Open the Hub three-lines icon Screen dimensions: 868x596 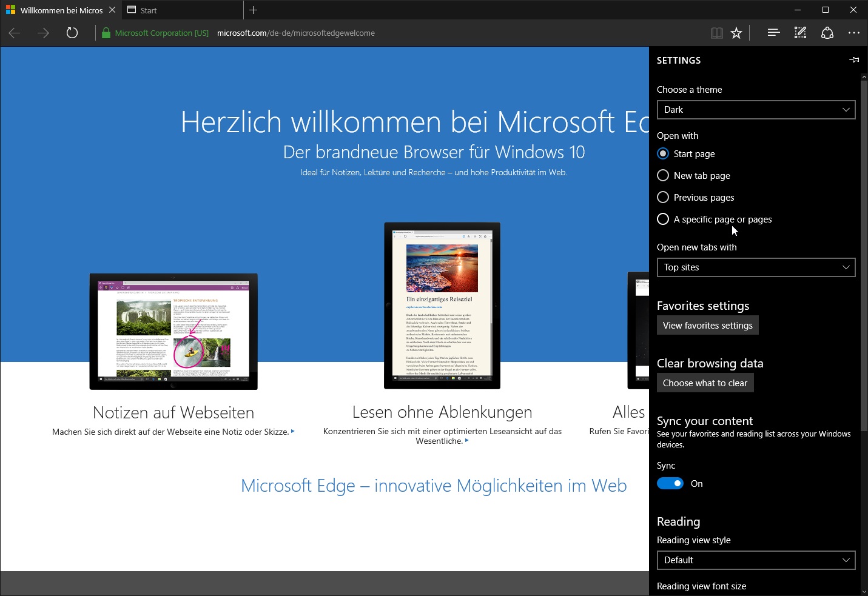773,33
